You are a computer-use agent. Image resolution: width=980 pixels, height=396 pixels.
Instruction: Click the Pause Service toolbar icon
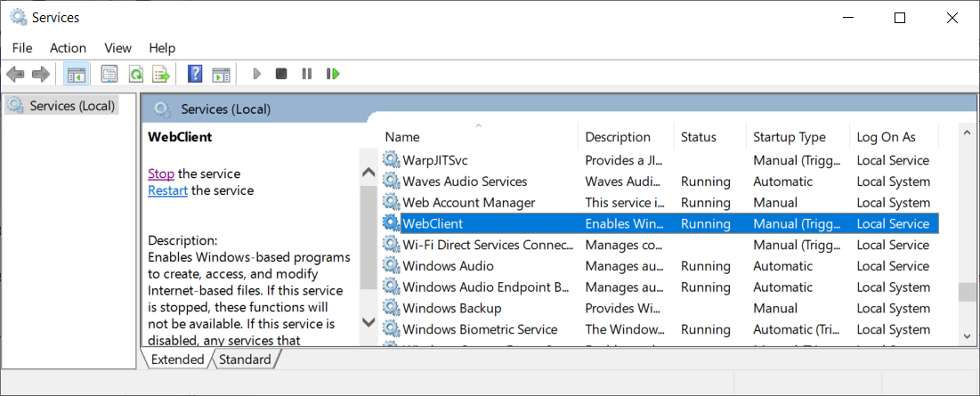click(307, 75)
